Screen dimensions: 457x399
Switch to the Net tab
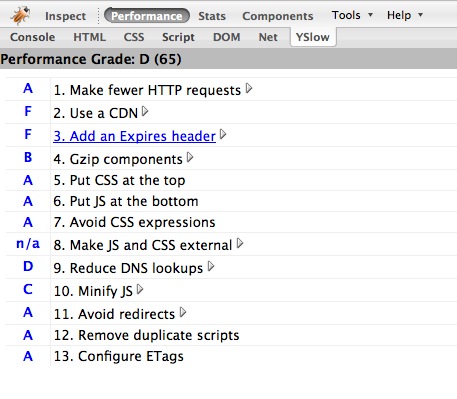[x=268, y=37]
